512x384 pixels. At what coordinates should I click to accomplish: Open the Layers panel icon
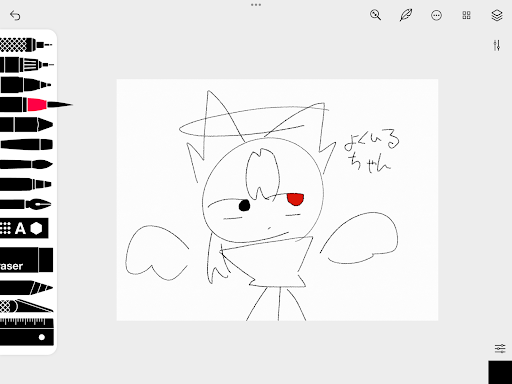coord(497,15)
